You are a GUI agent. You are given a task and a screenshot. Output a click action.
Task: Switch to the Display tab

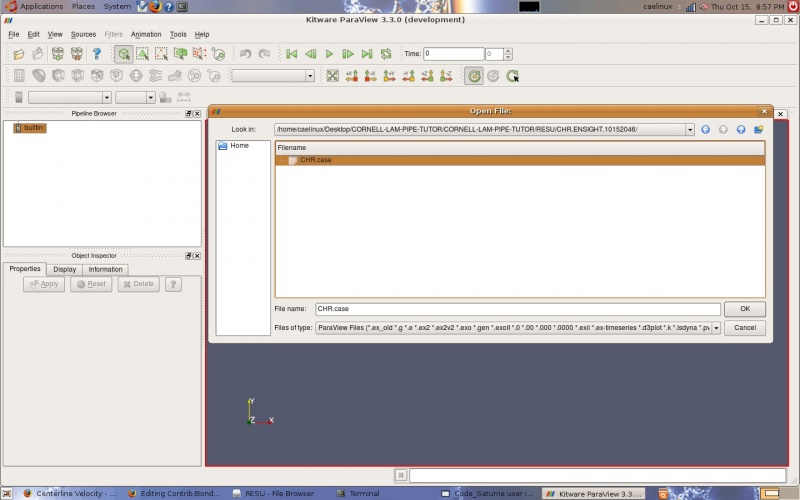(64, 269)
